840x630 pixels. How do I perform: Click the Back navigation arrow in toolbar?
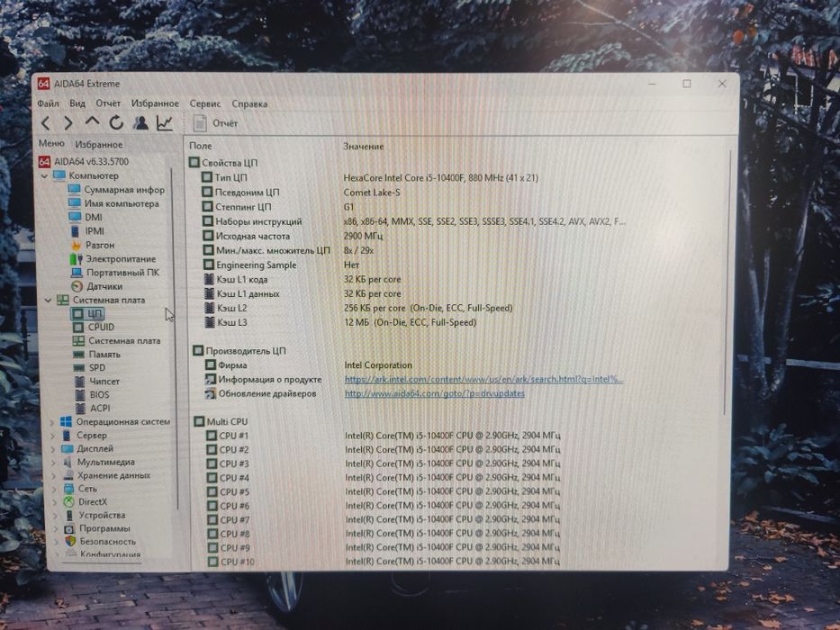point(46,123)
